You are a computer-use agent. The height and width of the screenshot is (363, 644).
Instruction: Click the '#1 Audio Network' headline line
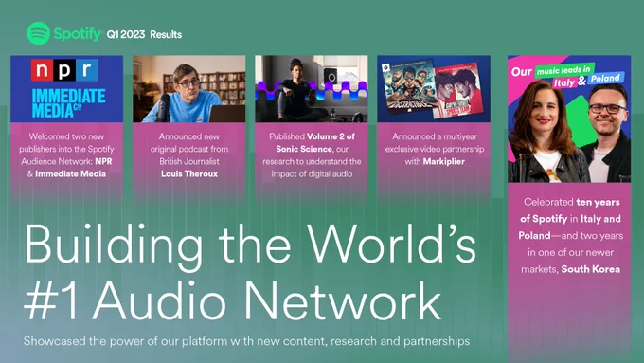(232, 301)
